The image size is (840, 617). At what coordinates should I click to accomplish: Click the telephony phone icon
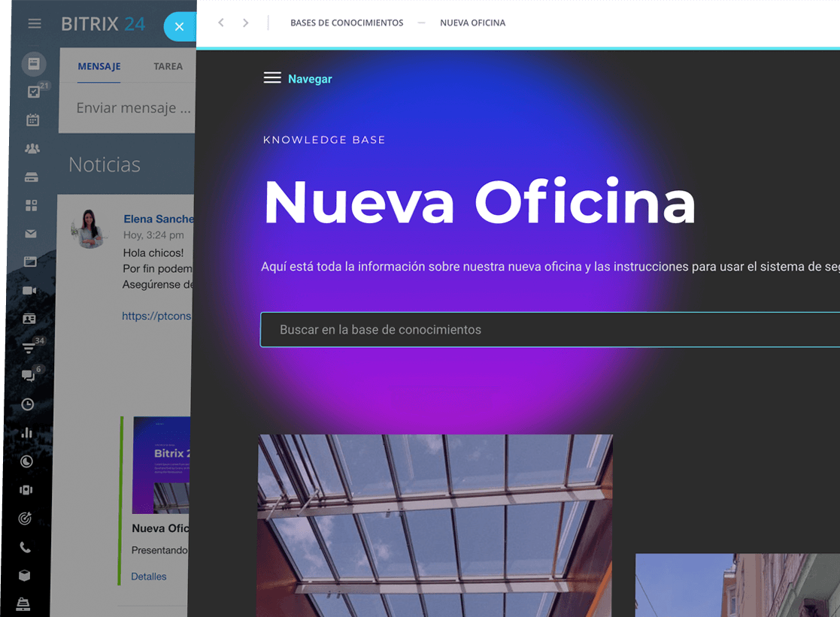25,547
